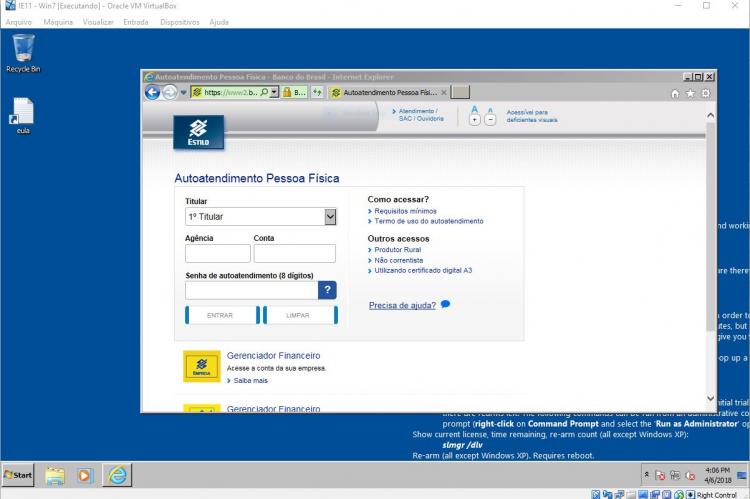This screenshot has height=499, width=750.
Task: Click the vertical scrollbar thumb of the page
Action: tap(711, 226)
